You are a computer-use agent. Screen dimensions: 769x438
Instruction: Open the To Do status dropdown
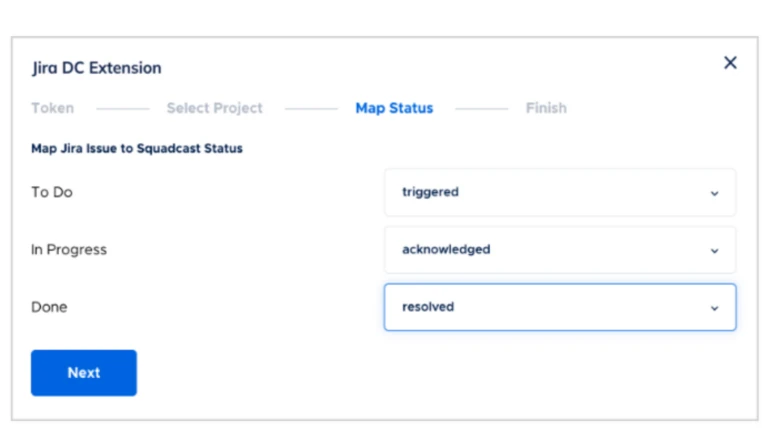click(559, 192)
